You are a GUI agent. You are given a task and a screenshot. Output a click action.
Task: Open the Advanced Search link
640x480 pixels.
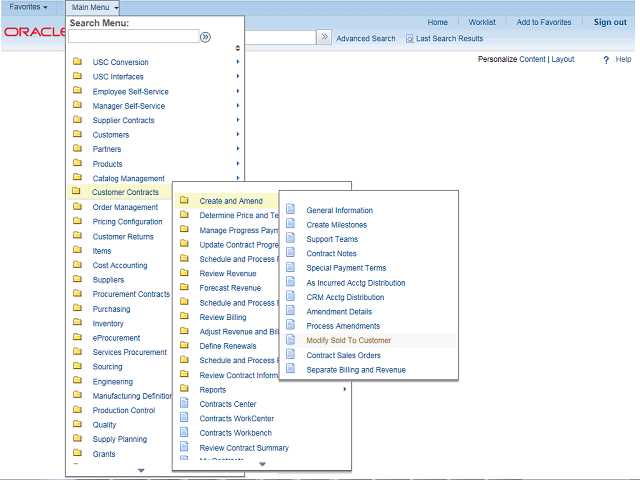(x=365, y=39)
